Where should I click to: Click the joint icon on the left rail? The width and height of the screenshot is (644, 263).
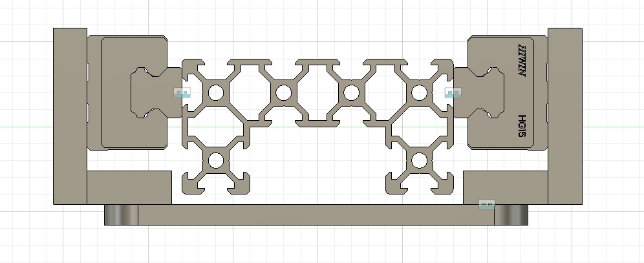pos(183,94)
